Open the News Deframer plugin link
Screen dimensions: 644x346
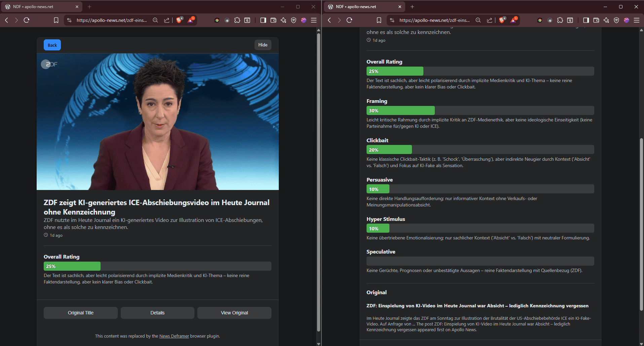[174, 336]
